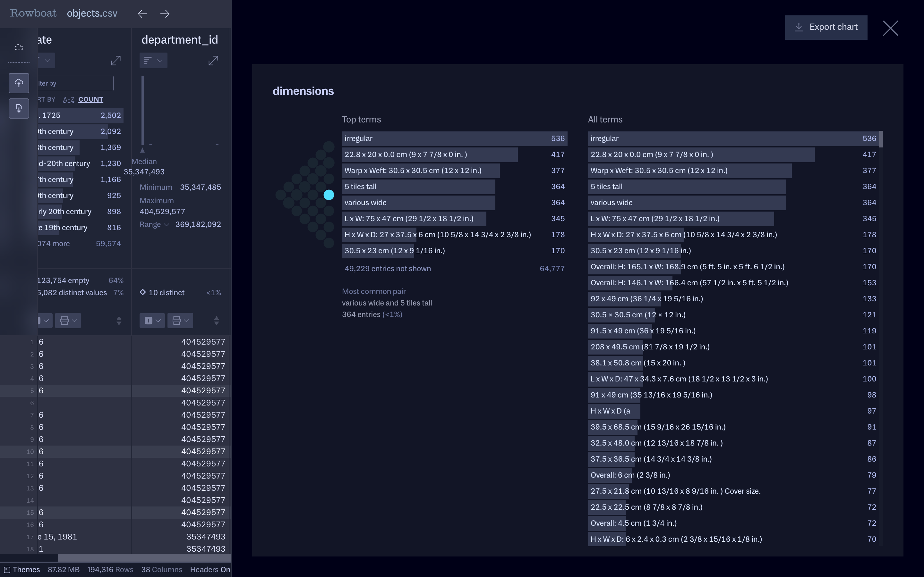This screenshot has height=577, width=924.
Task: Open department_id chart type dropdown
Action: tap(153, 61)
